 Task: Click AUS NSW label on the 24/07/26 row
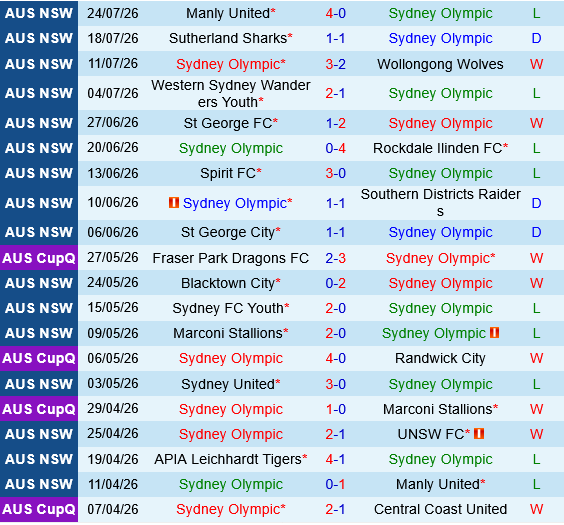coord(39,13)
